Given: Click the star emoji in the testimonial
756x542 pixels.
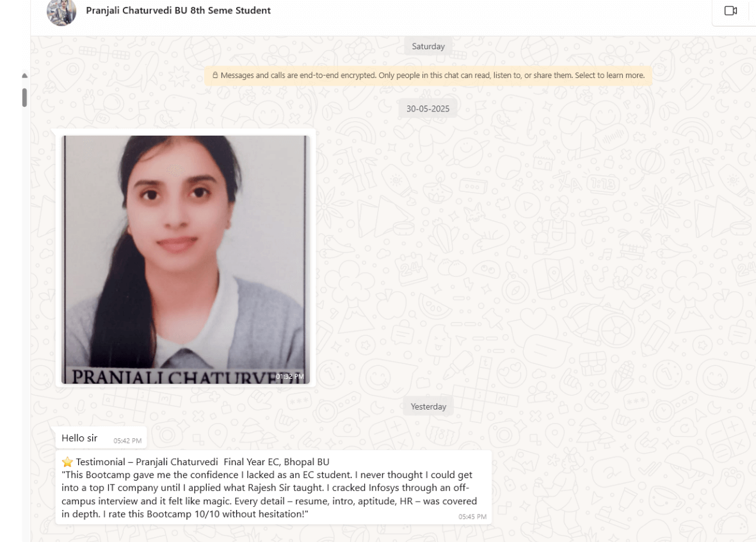Looking at the screenshot, I should 67,462.
